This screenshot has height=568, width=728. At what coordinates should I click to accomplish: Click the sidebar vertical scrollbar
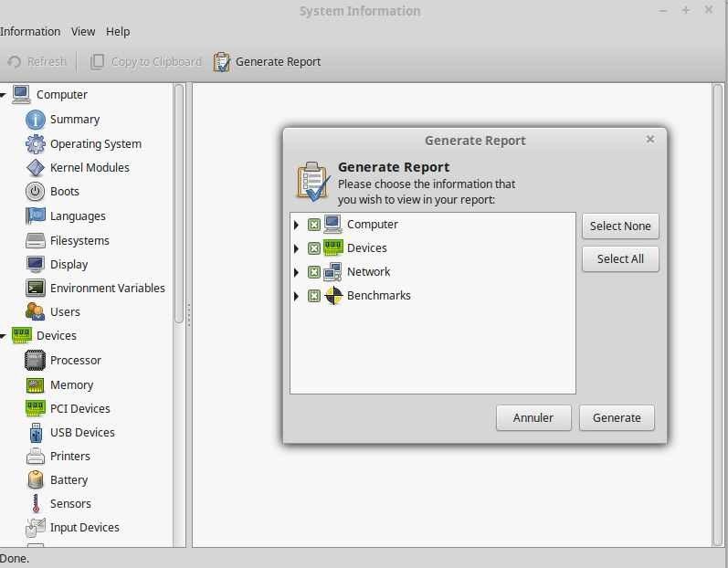pyautogui.click(x=179, y=201)
